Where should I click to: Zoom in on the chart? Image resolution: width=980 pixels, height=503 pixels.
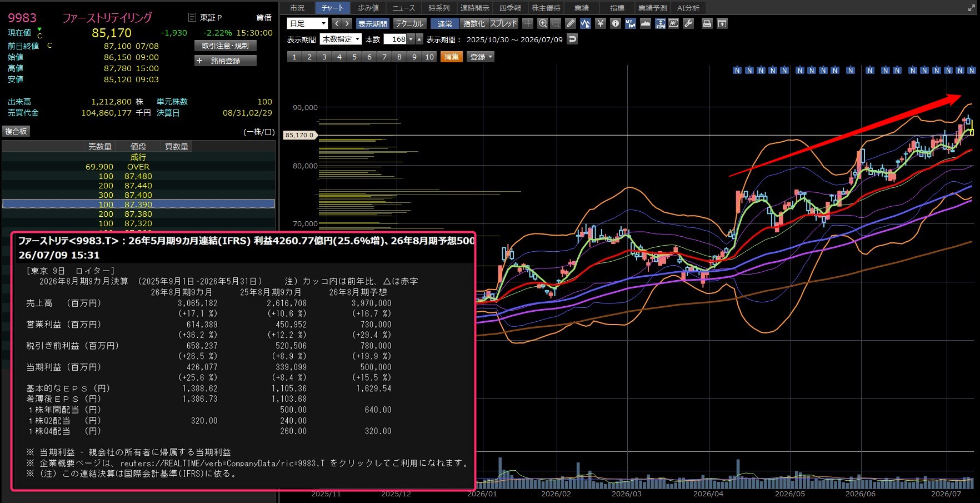tap(543, 23)
